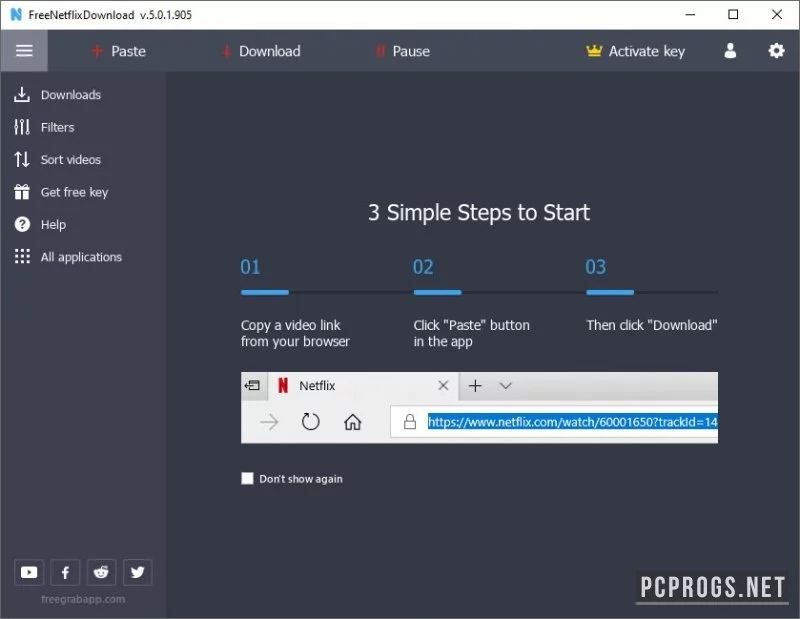Click the refresh icon in tutorial image
This screenshot has width=800, height=619.
point(310,422)
